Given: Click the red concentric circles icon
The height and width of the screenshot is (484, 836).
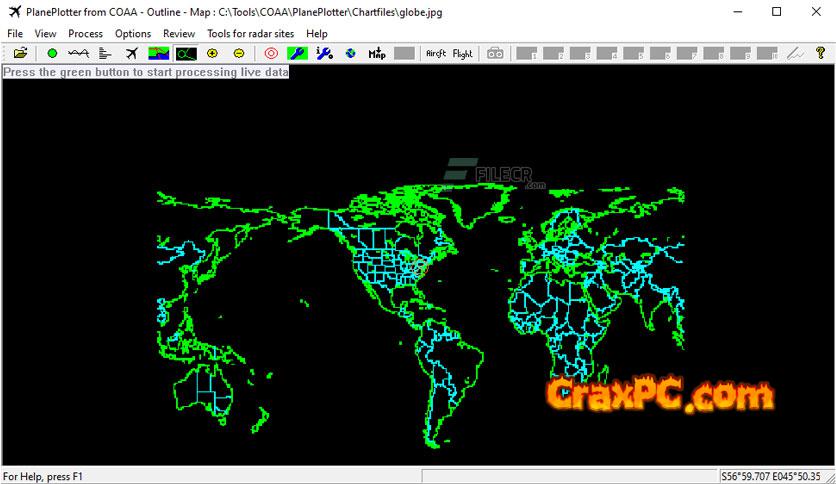Looking at the screenshot, I should pos(271,53).
